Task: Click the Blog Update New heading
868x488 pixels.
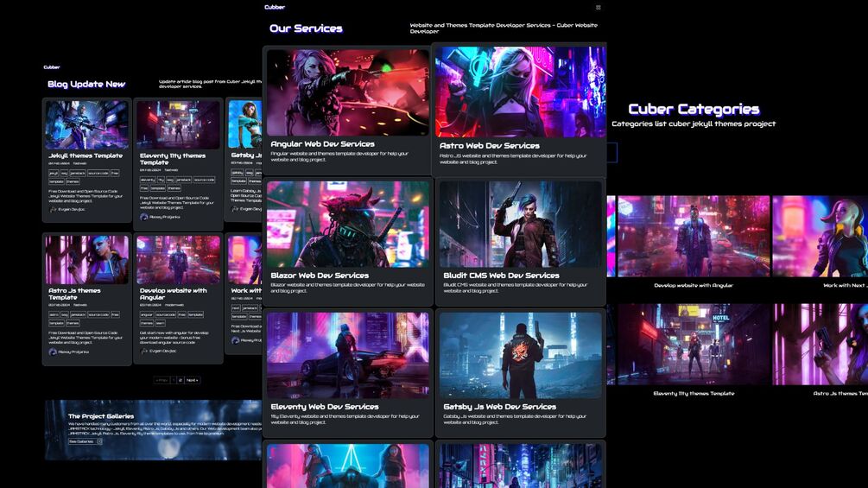Action: coord(86,84)
